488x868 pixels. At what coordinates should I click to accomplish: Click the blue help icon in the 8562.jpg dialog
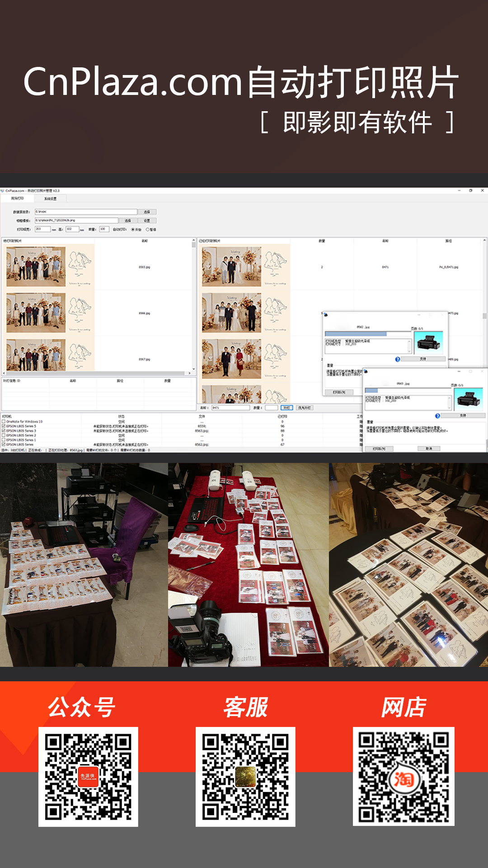[x=398, y=359]
